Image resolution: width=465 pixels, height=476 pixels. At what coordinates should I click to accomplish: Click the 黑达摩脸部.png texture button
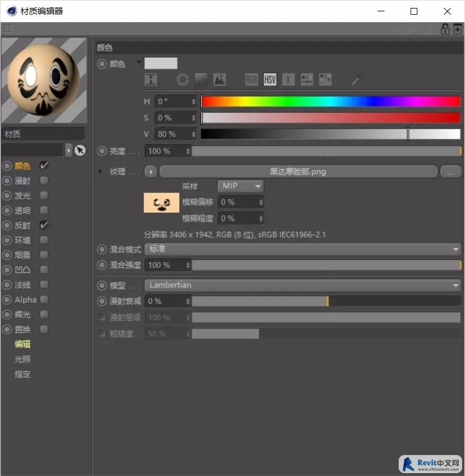(298, 172)
